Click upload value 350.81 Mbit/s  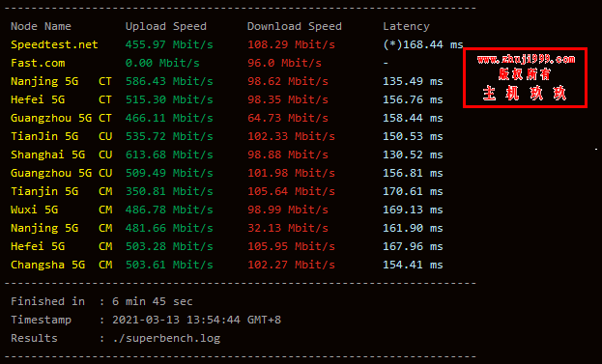coord(169,191)
